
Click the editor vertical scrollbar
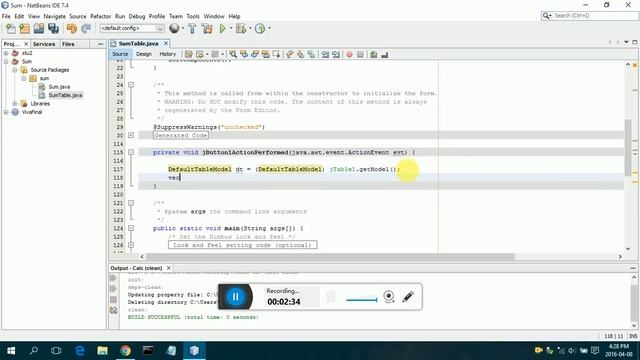tap(628, 147)
